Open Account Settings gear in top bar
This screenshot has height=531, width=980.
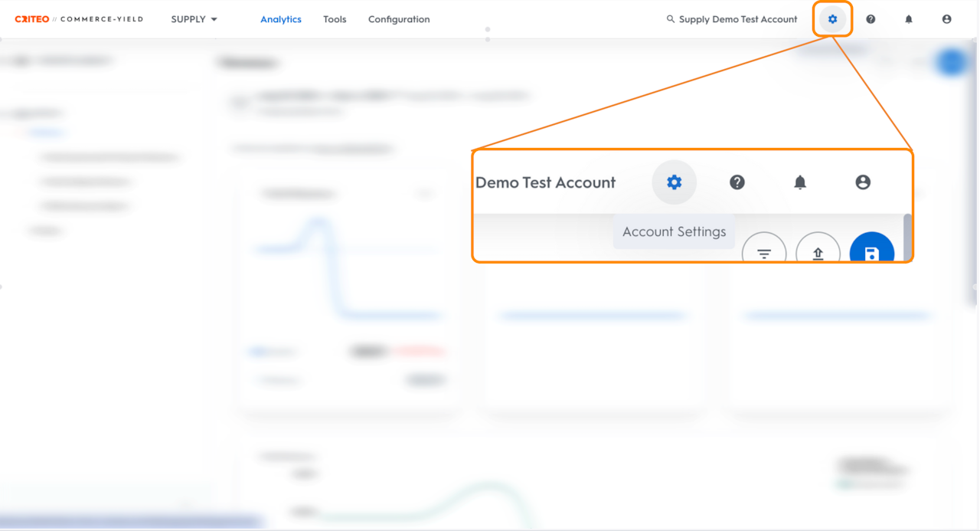(x=832, y=19)
